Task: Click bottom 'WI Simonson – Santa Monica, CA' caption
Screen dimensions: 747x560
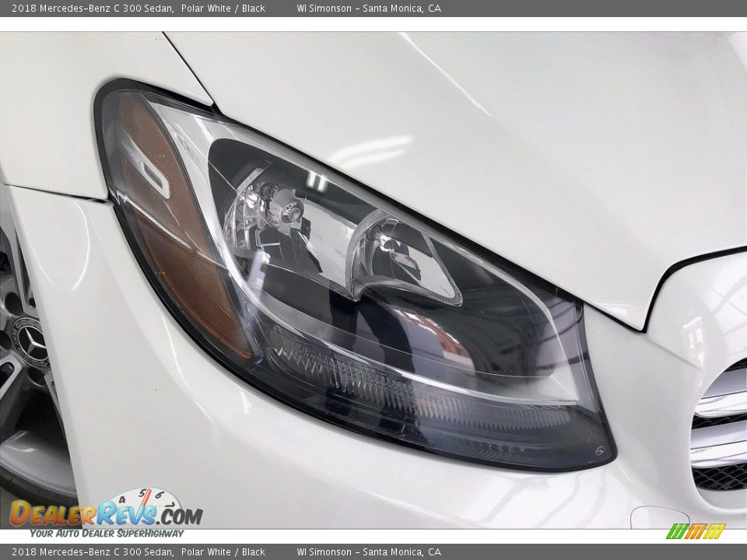Action: (x=369, y=552)
